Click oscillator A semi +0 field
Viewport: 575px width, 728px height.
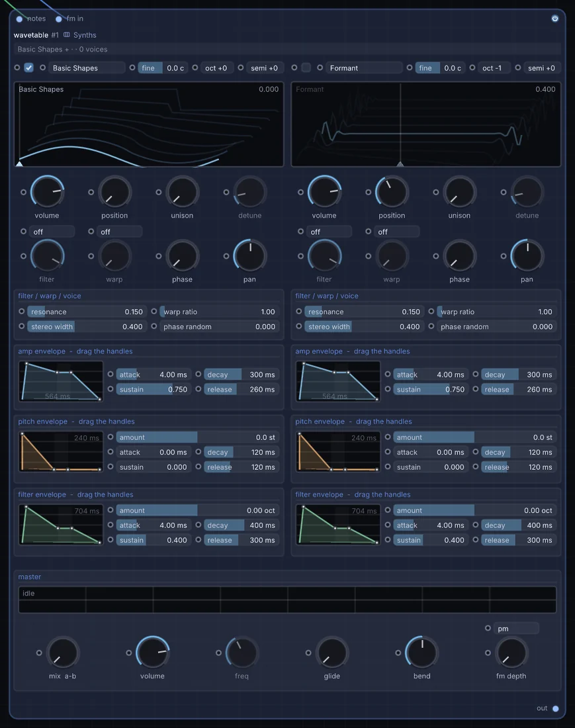click(264, 68)
